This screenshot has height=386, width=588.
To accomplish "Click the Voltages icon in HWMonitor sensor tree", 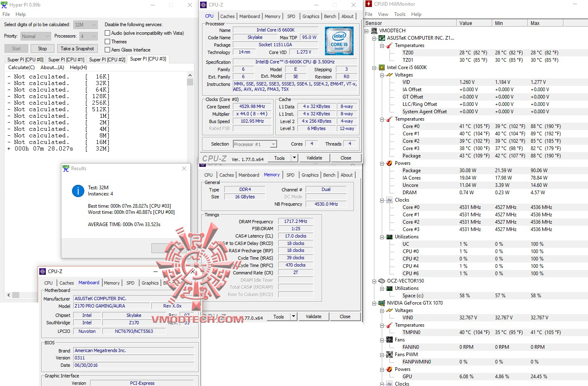I will point(389,75).
